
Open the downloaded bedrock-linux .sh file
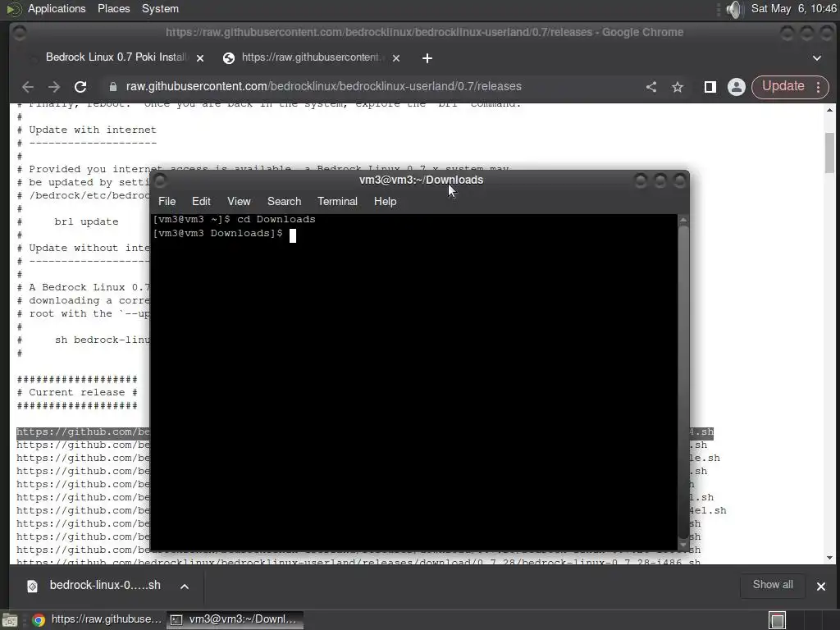click(104, 586)
